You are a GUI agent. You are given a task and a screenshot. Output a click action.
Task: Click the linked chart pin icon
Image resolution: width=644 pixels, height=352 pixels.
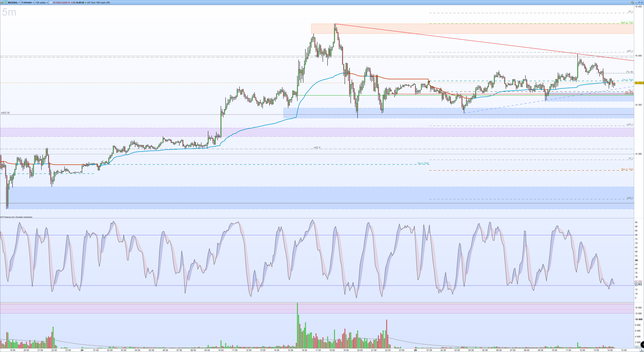click(x=6, y=3)
